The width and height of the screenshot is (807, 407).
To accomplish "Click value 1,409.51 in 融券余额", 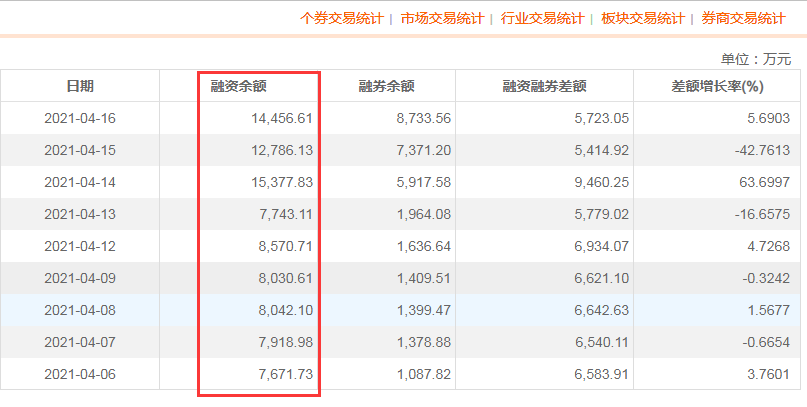I will [424, 278].
